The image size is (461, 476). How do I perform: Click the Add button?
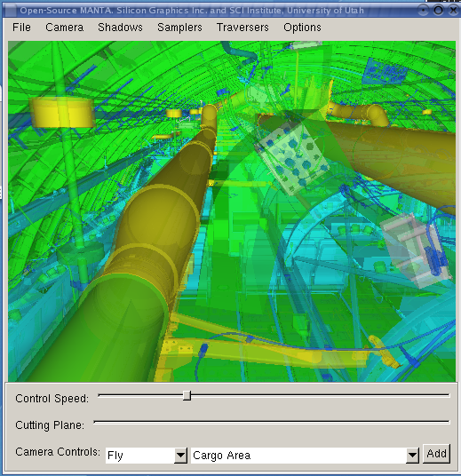click(436, 454)
